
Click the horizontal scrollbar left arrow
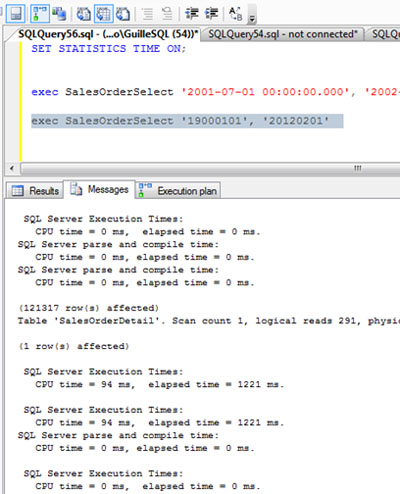click(12, 168)
